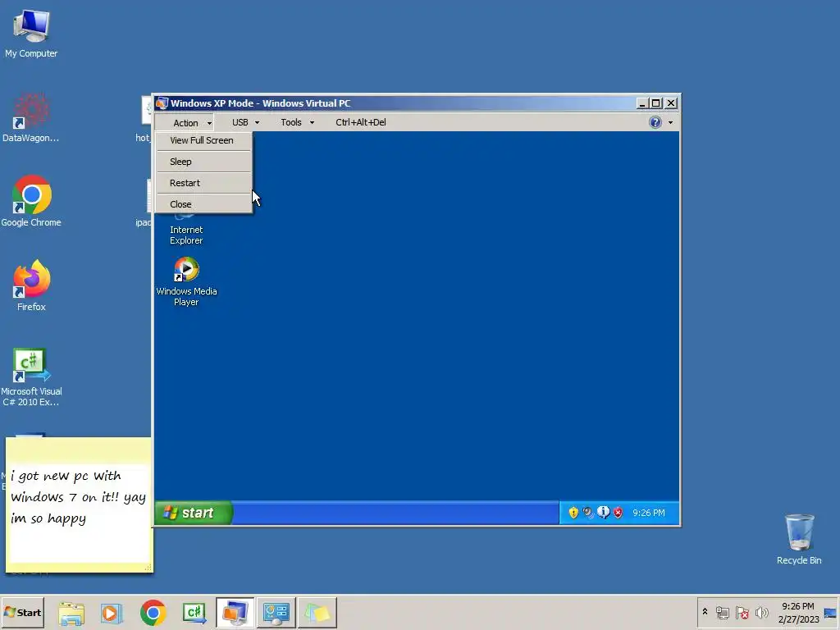This screenshot has height=630, width=840.
Task: Show hidden icons in system tray
Action: coord(705,612)
